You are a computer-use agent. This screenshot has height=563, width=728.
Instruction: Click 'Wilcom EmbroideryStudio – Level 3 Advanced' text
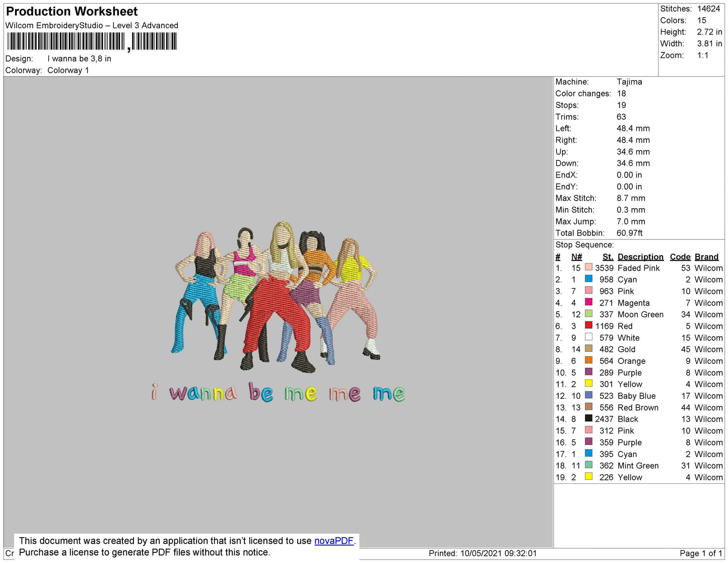click(x=92, y=25)
